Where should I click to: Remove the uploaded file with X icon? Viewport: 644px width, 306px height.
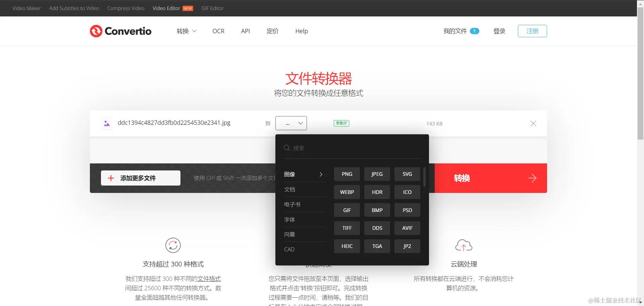point(533,123)
